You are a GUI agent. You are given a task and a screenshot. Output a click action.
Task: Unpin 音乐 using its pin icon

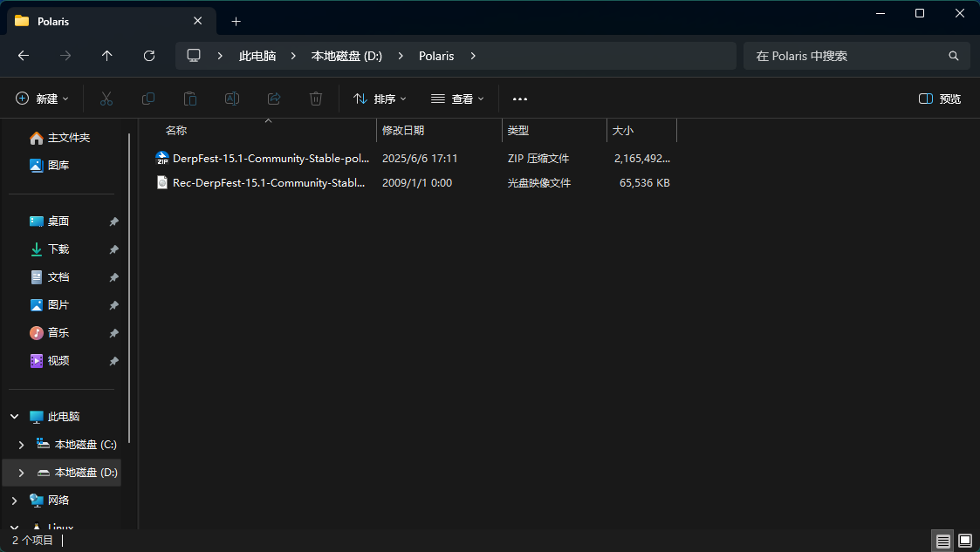[x=113, y=333]
